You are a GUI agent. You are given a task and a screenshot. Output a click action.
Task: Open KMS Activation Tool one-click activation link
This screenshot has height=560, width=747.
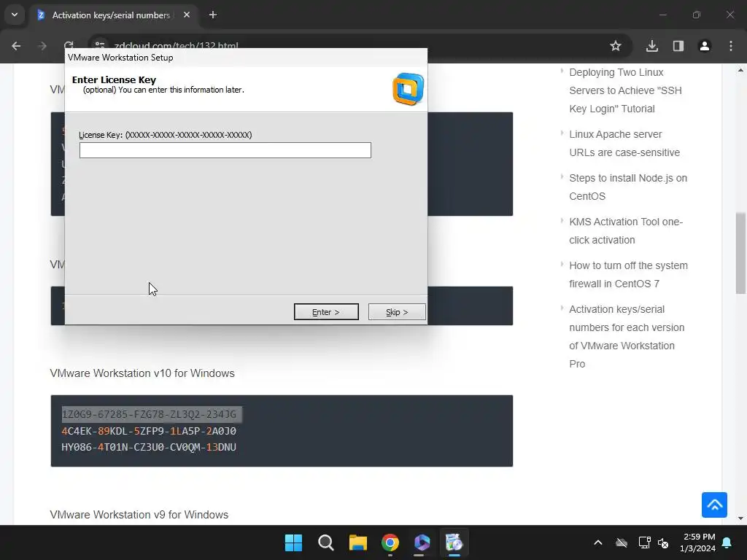(x=626, y=231)
